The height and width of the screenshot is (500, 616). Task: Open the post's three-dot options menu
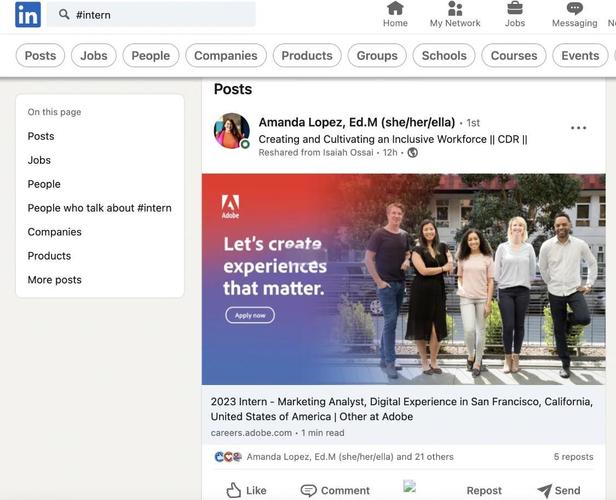click(578, 128)
